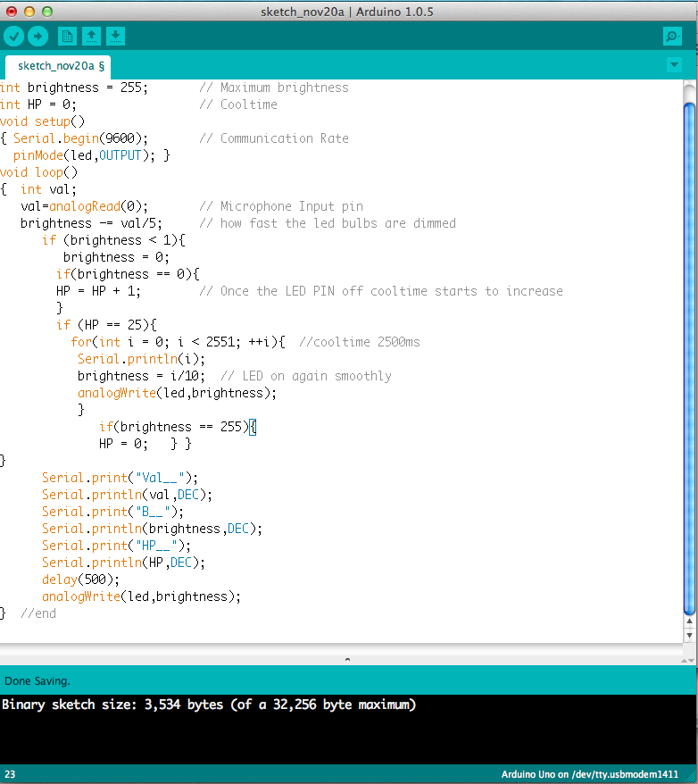This screenshot has width=698, height=784.
Task: Click the Done Saving status message
Action: click(37, 680)
